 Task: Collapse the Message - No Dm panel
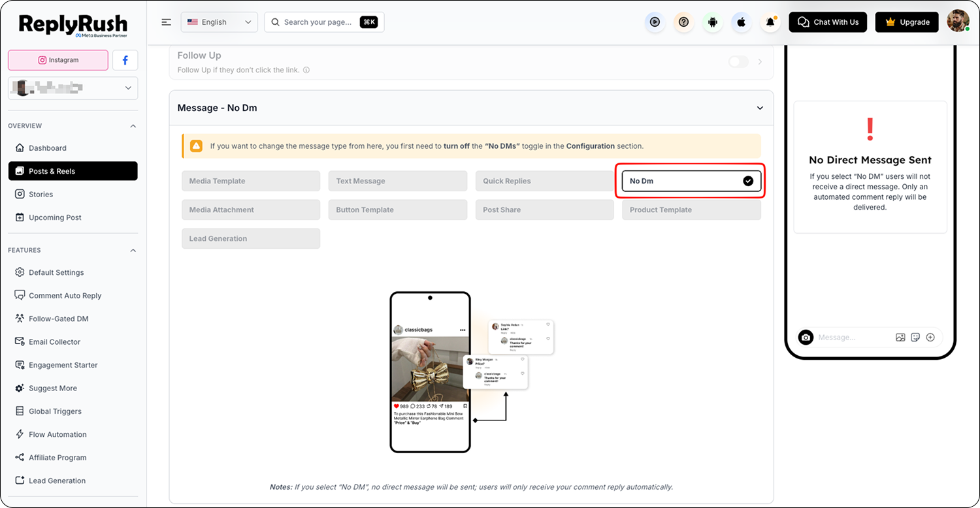point(760,108)
